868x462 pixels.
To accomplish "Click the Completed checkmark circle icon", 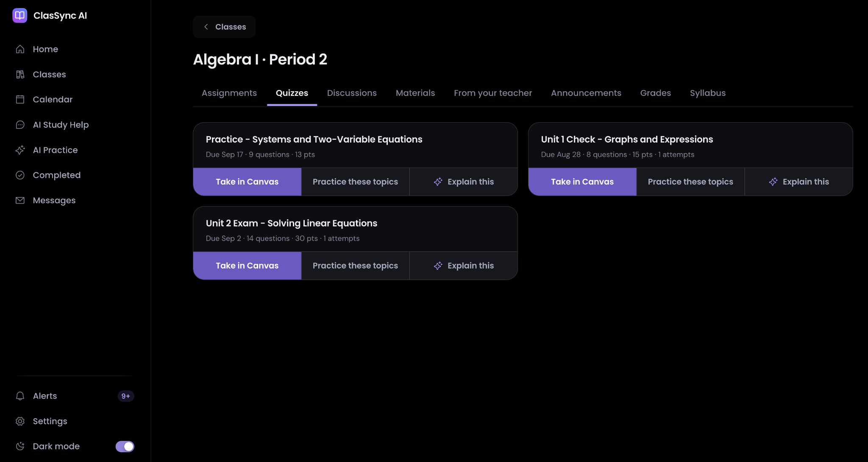I will (20, 175).
